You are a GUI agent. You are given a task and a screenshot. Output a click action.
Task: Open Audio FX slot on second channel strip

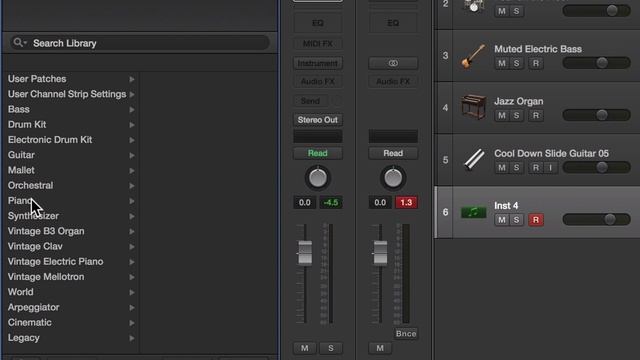[393, 82]
